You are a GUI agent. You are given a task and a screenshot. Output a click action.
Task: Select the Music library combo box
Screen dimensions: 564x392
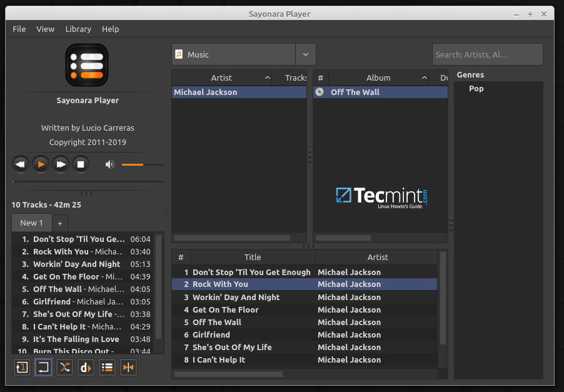click(x=244, y=54)
